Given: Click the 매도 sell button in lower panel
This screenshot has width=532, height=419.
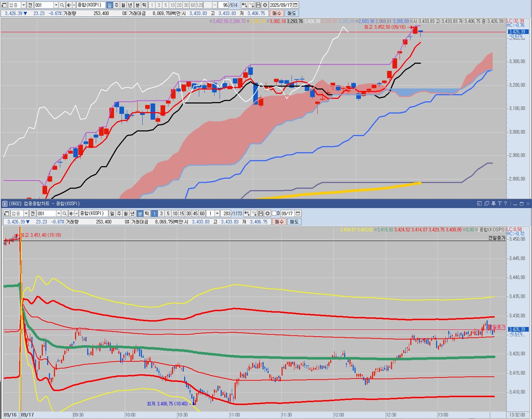Looking at the screenshot, I should pyautogui.click(x=294, y=222).
